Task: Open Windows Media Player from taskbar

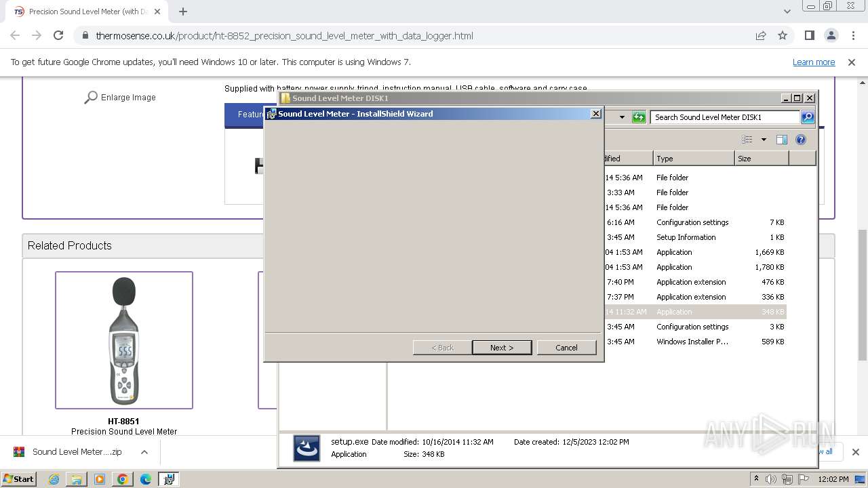Action: coord(100,479)
